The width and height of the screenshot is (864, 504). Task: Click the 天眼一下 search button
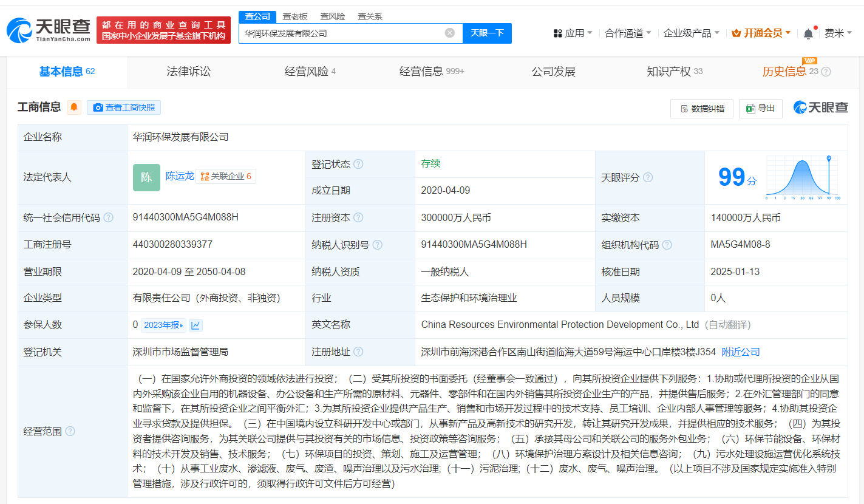click(x=487, y=33)
